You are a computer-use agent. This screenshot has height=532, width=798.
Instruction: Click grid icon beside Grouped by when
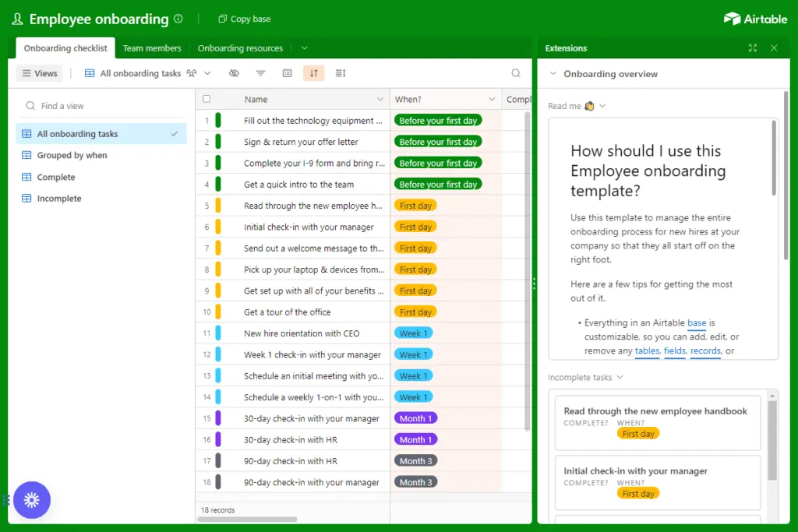tap(26, 155)
